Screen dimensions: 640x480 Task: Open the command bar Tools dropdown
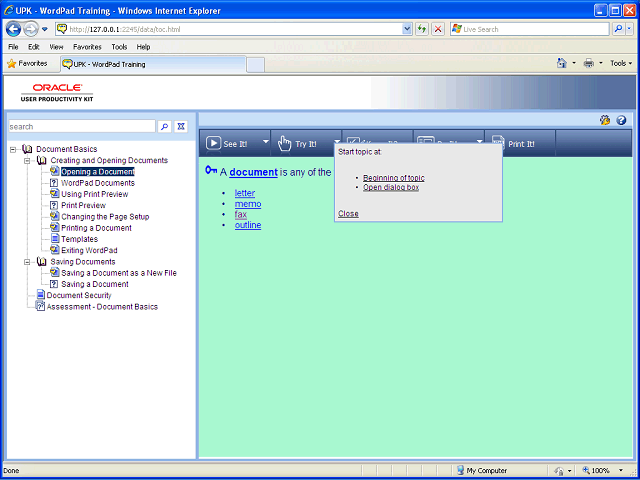(621, 63)
